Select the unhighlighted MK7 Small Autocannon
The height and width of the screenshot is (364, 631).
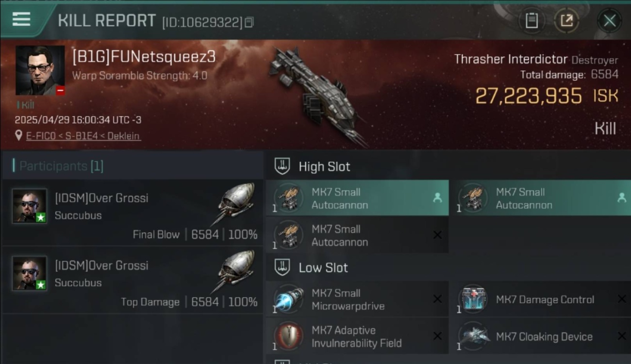tap(357, 235)
